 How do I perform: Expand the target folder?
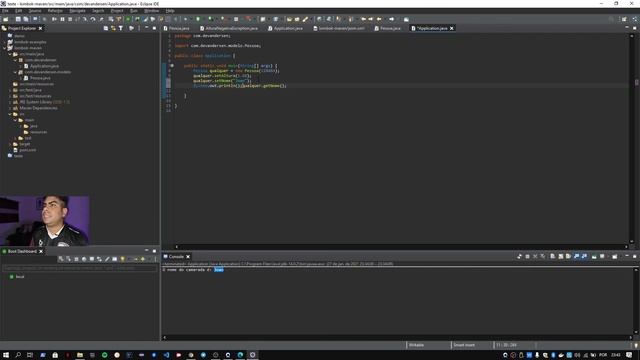(x=10, y=144)
